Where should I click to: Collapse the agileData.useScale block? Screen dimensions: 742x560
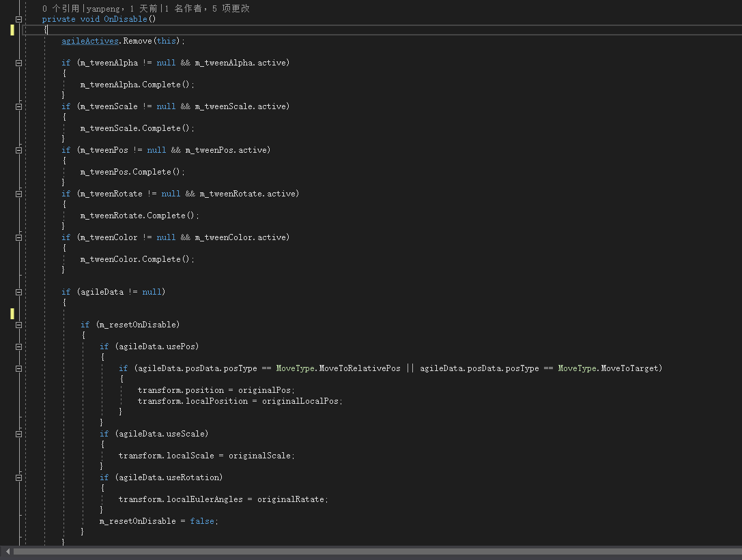click(x=18, y=433)
